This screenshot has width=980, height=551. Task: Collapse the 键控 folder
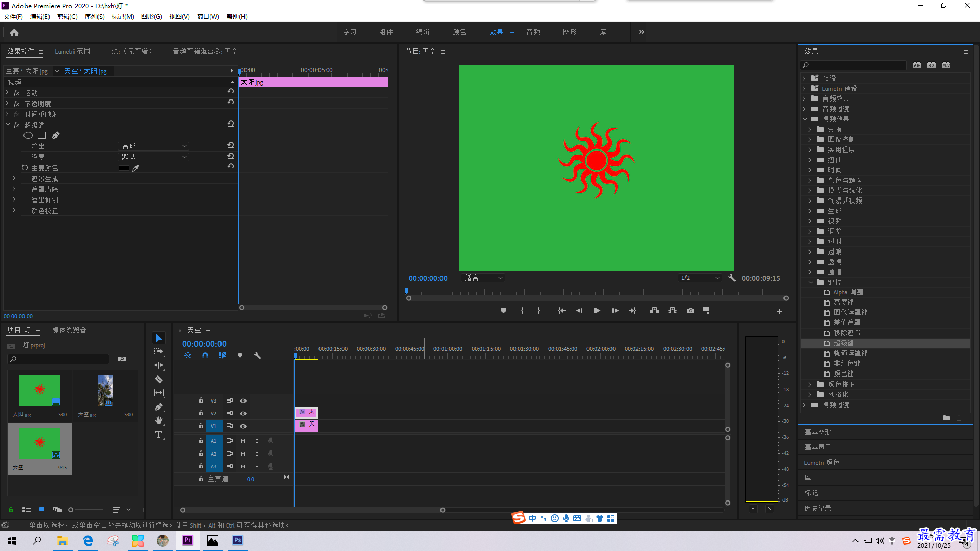pyautogui.click(x=810, y=282)
